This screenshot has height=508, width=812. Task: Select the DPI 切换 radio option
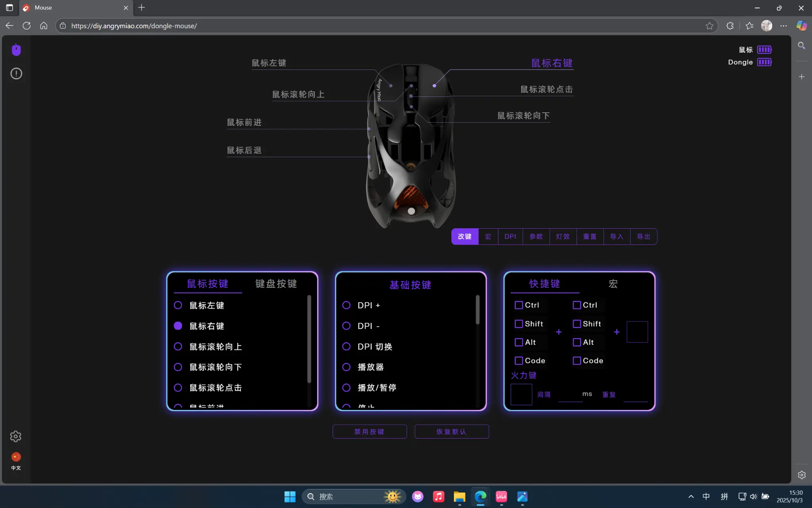346,346
